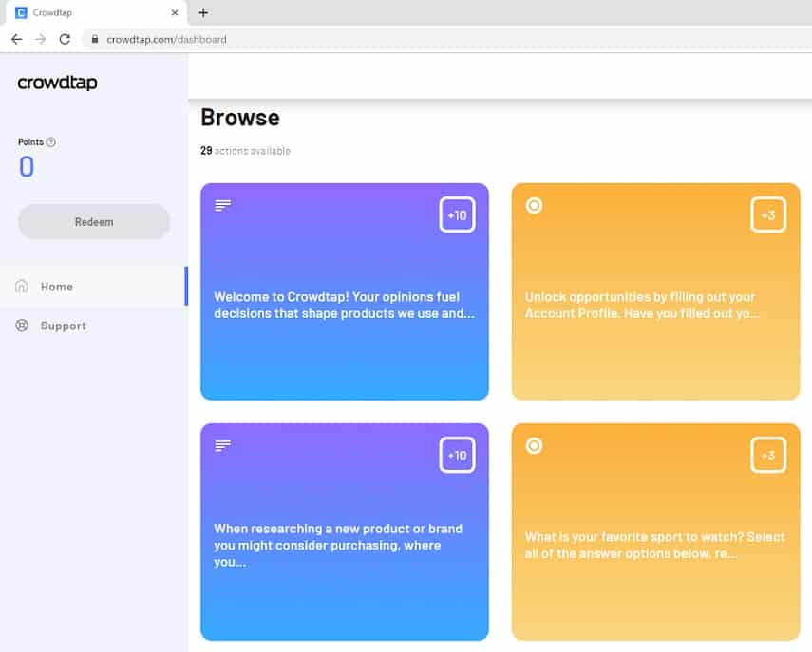Select the Crowdtap browser tab
Screen dimensions: 812x652
[96, 13]
